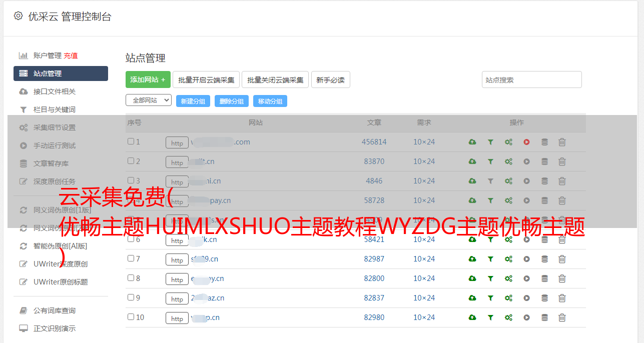Select the checkbox for site row 8
This screenshot has height=343, width=644.
coord(131,278)
